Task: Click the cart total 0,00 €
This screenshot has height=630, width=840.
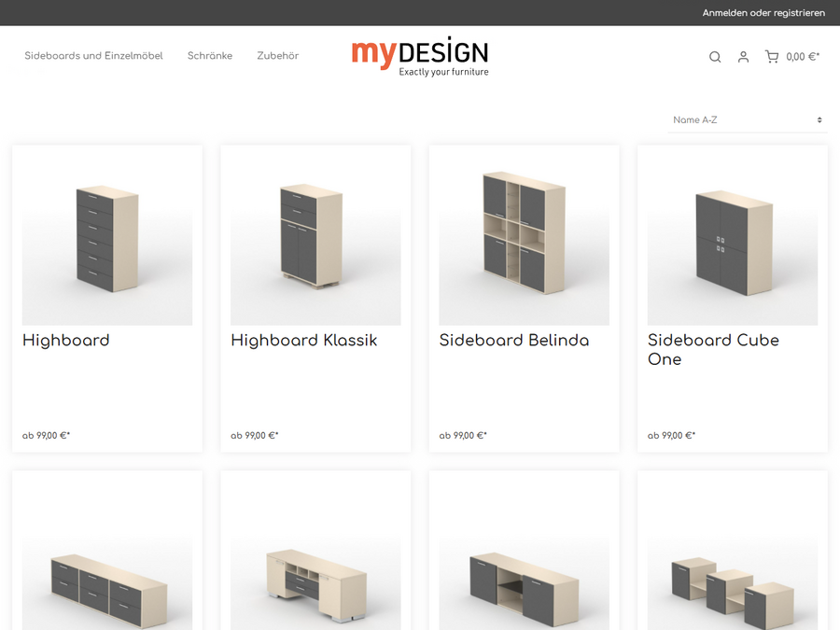Action: [803, 57]
